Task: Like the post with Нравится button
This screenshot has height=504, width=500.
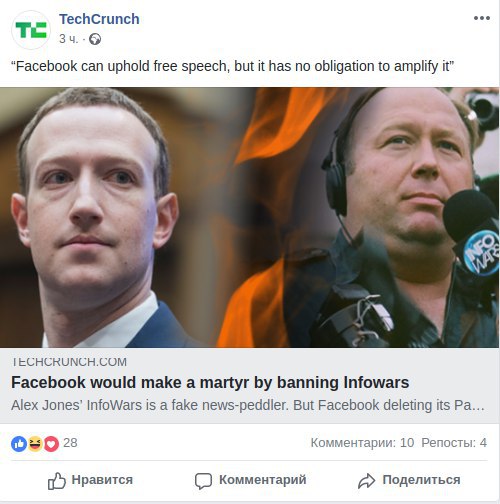Action: pos(90,480)
